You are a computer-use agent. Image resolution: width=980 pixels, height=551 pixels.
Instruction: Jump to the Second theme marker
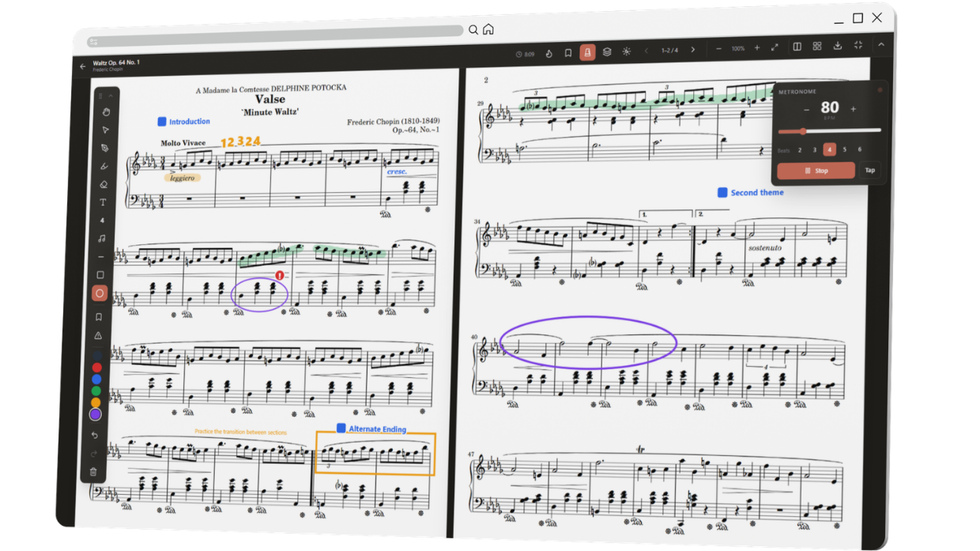click(x=751, y=193)
